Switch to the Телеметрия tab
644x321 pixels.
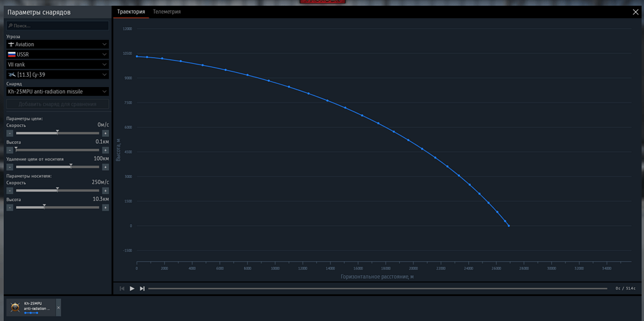167,12
